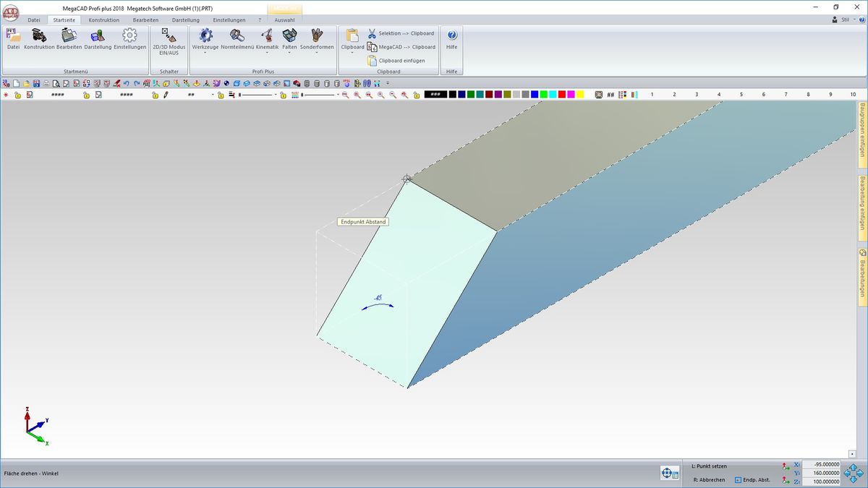The width and height of the screenshot is (868, 488).
Task: Open Einstellungen gear icon
Action: (129, 38)
